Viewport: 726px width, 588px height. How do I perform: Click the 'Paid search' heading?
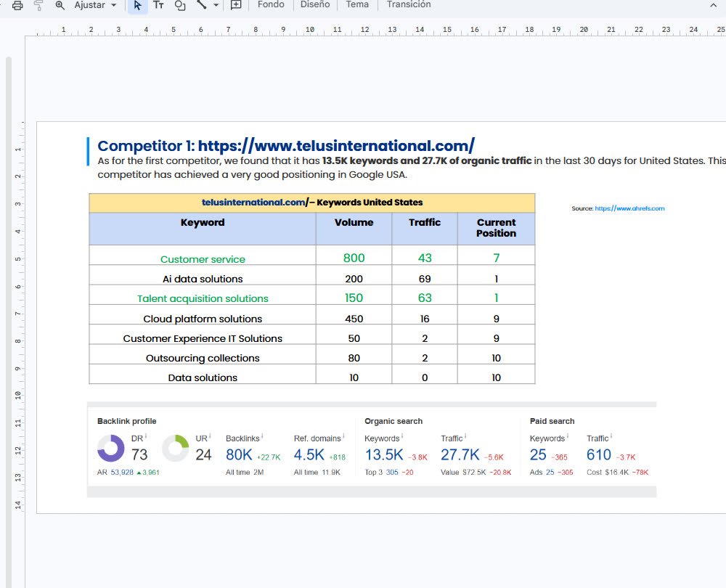click(552, 421)
